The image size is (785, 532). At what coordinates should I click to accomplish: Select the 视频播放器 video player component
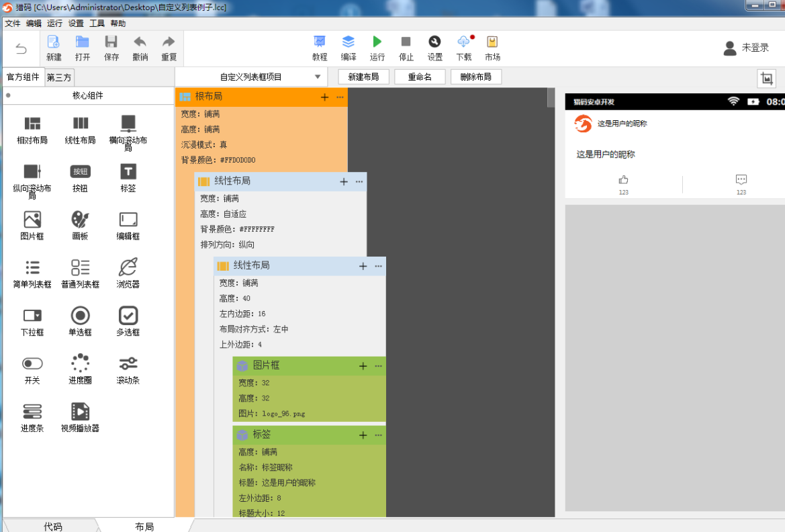[80, 412]
